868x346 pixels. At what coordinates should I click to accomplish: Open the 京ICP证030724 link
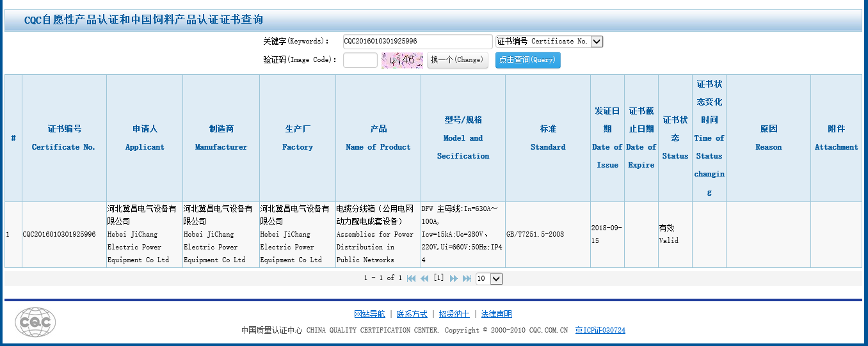(x=600, y=331)
